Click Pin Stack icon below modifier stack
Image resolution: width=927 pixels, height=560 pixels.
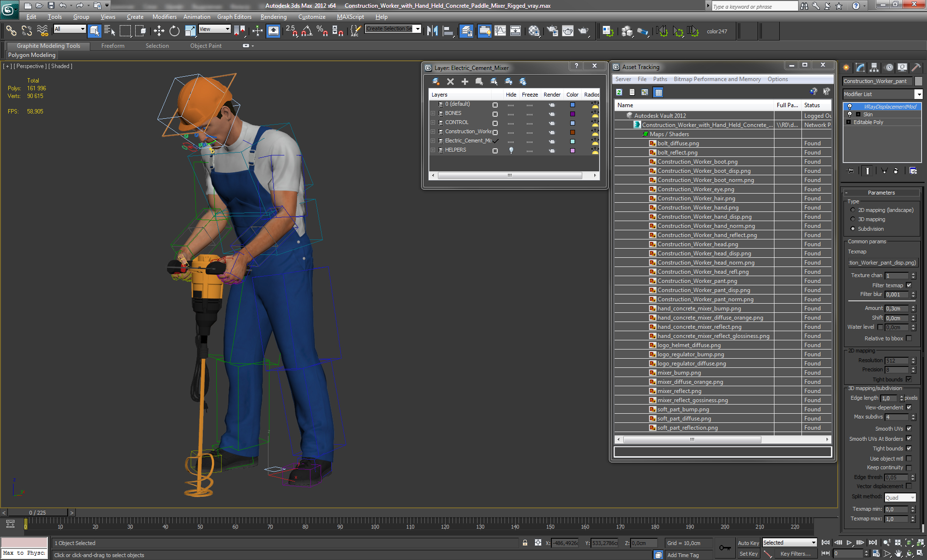tap(851, 170)
